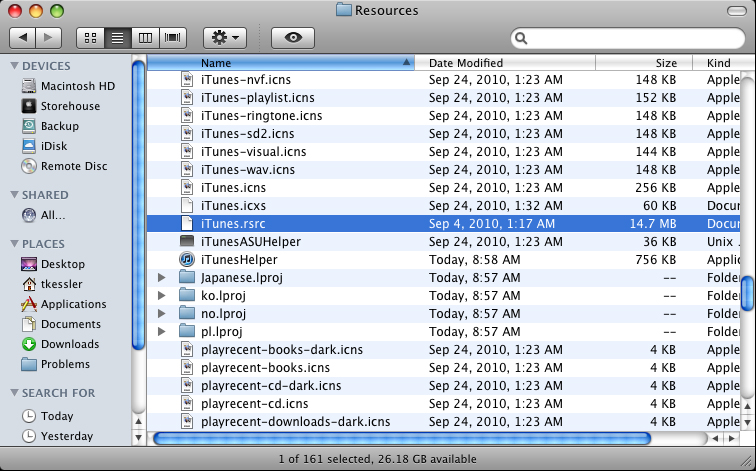The image size is (756, 471).
Task: Sort by the Date Modified column
Action: (505, 63)
